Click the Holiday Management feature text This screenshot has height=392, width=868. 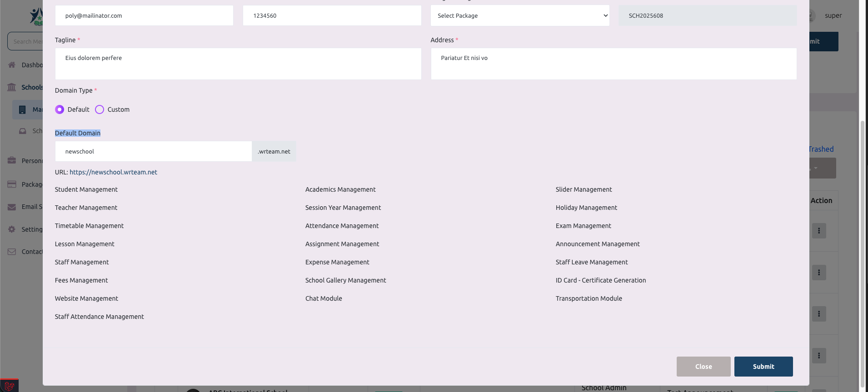pyautogui.click(x=586, y=208)
